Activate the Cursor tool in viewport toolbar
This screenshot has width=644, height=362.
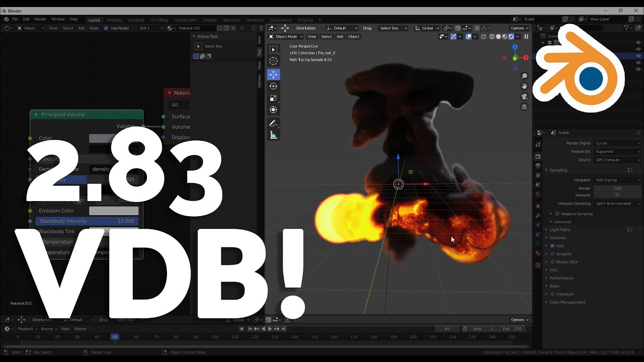pyautogui.click(x=273, y=61)
